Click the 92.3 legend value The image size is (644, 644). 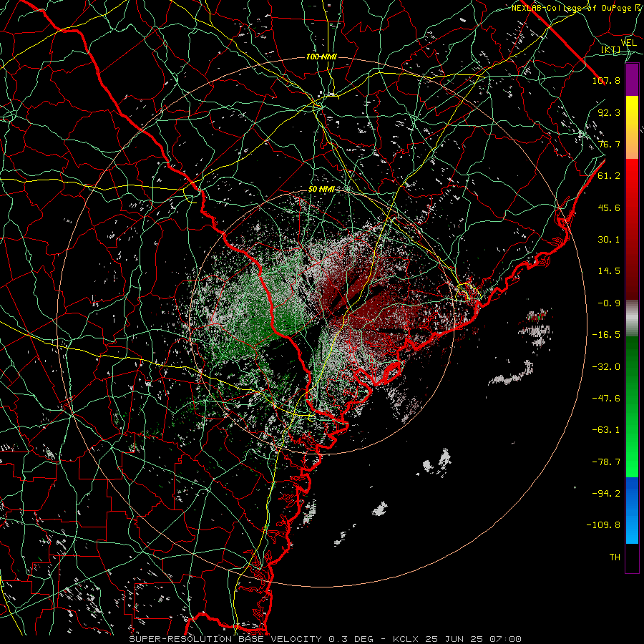(609, 112)
